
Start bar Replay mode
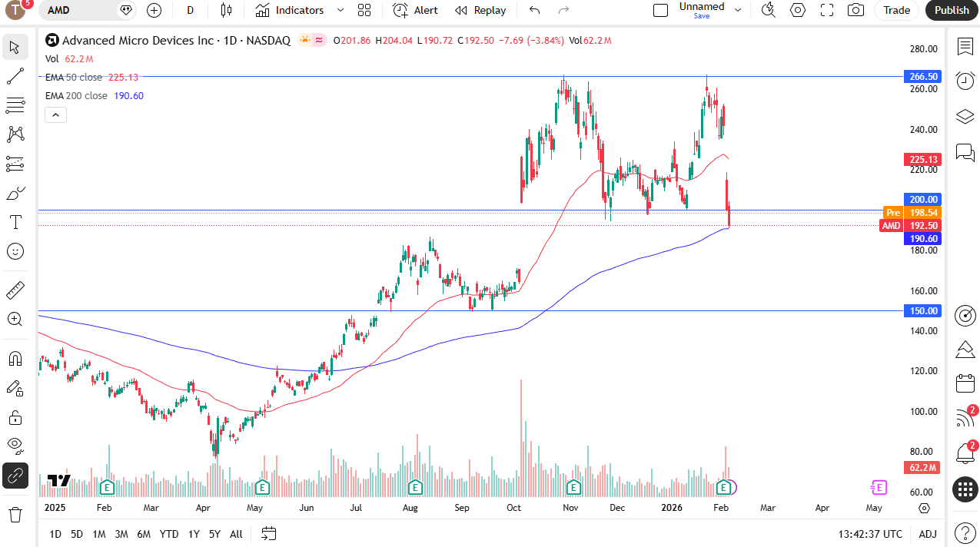pyautogui.click(x=480, y=10)
